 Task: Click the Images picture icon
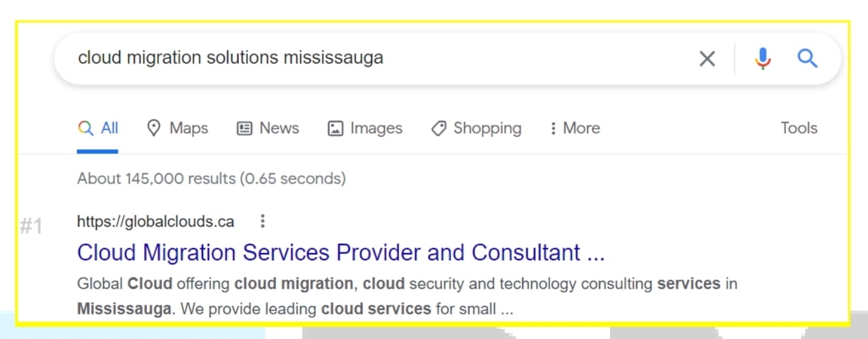pyautogui.click(x=335, y=128)
